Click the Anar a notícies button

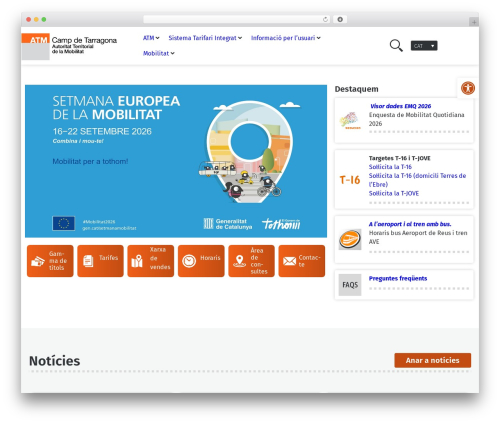[x=432, y=360]
